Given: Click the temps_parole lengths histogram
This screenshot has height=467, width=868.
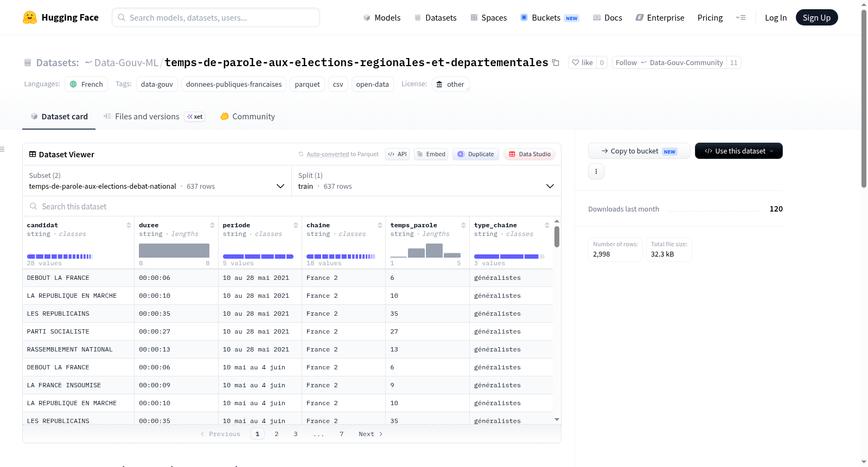Looking at the screenshot, I should coord(425,250).
